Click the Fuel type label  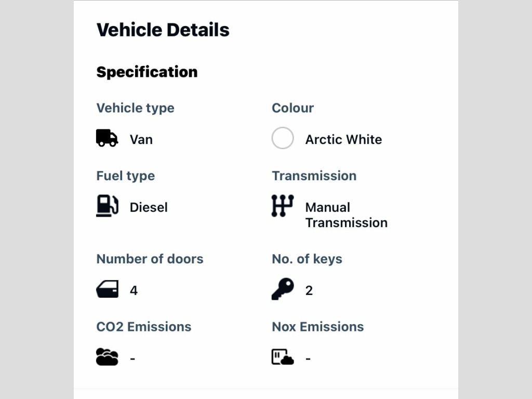coord(126,176)
